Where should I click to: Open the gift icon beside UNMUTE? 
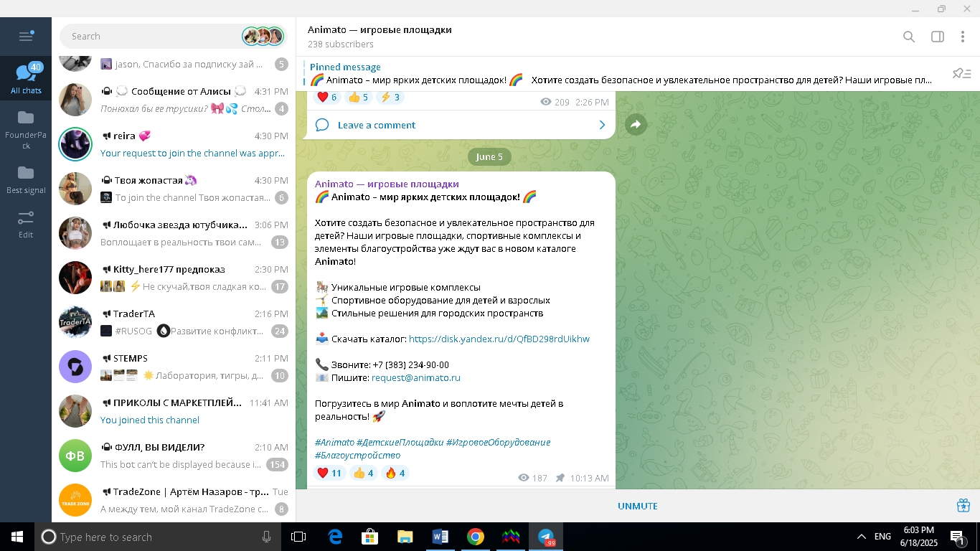coord(963,506)
